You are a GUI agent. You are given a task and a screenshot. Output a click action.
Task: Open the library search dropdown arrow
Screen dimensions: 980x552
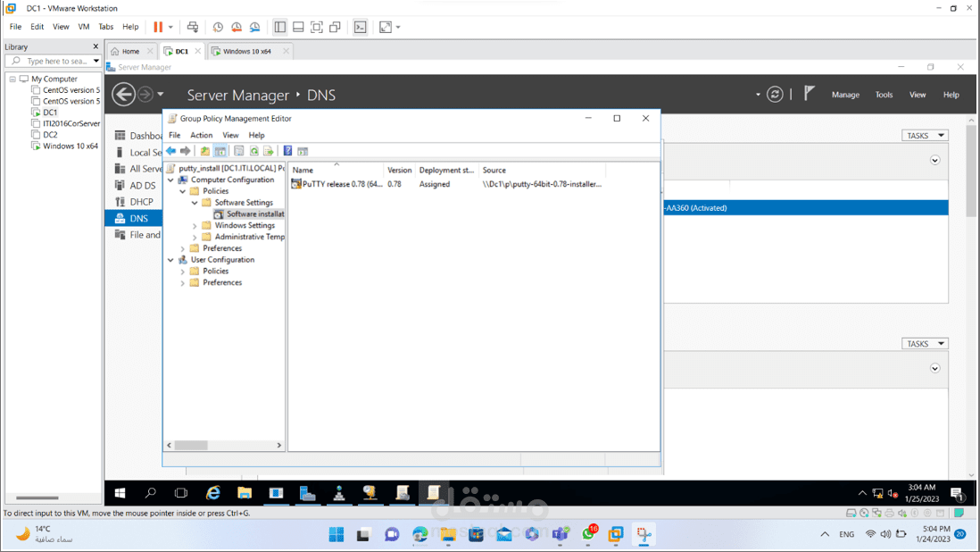[96, 62]
